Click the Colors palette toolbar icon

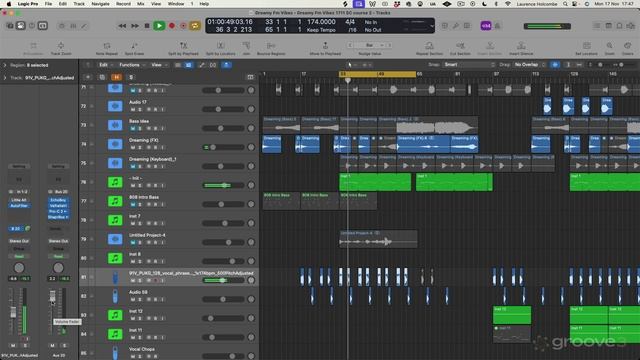pyautogui.click(x=627, y=46)
